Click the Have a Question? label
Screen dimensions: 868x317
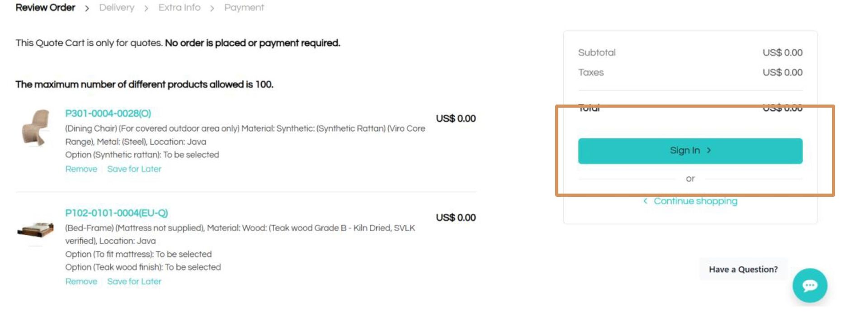pos(743,270)
